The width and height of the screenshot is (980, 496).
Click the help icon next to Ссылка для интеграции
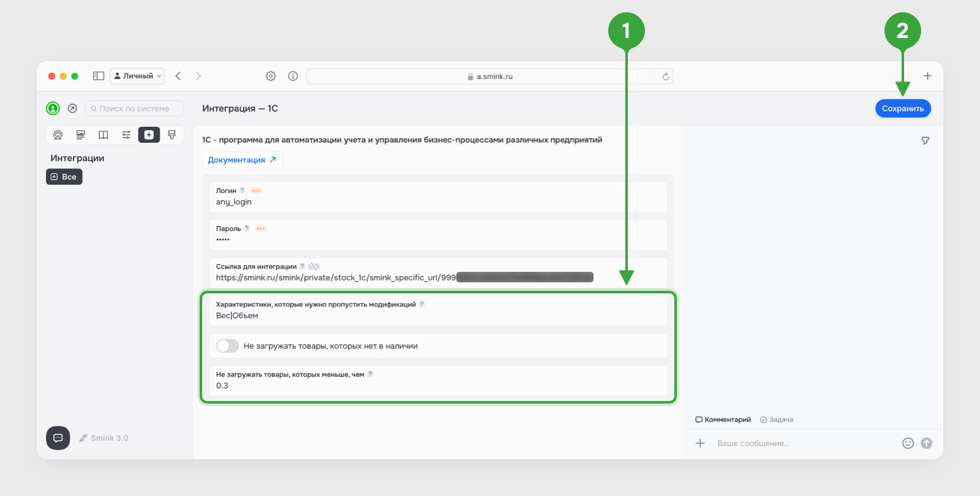302,266
